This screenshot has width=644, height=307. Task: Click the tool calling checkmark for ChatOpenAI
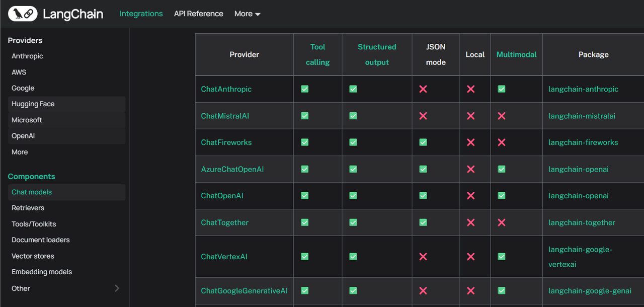click(x=305, y=196)
